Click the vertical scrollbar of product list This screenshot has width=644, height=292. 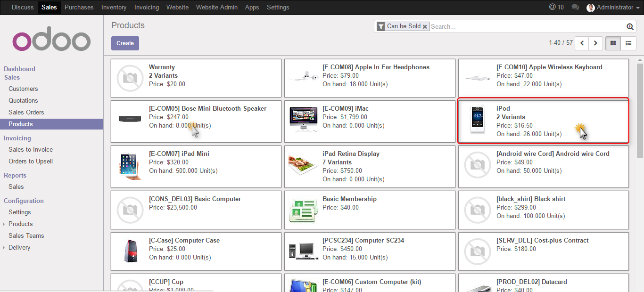click(x=640, y=108)
